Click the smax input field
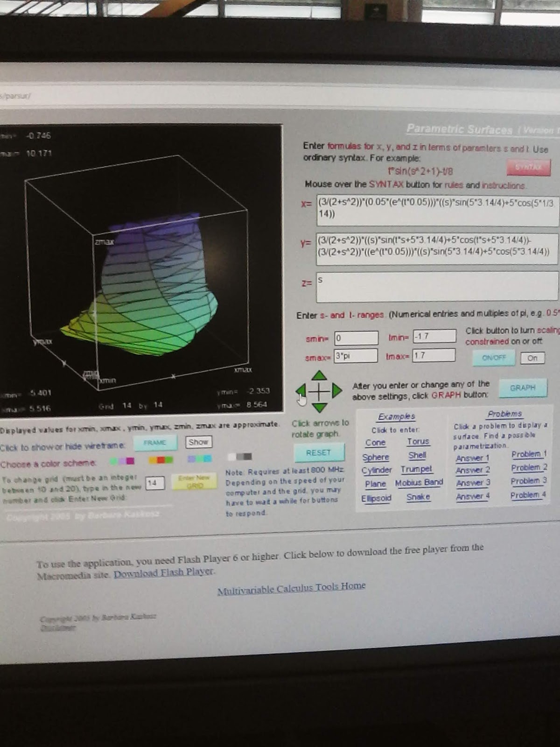This screenshot has width=560, height=747. coord(356,356)
